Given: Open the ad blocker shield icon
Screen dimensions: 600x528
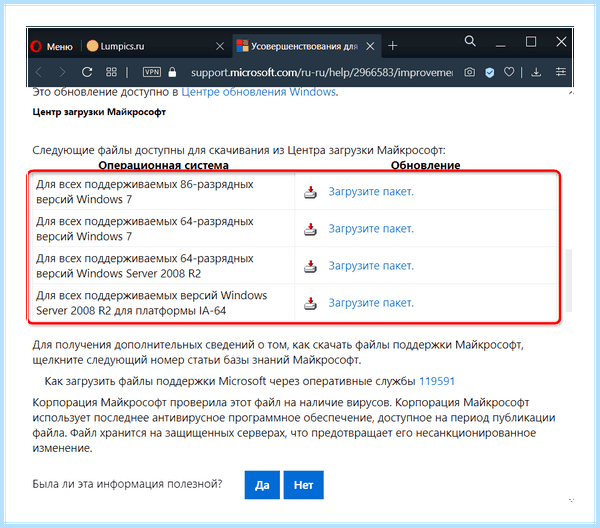Looking at the screenshot, I should click(489, 72).
